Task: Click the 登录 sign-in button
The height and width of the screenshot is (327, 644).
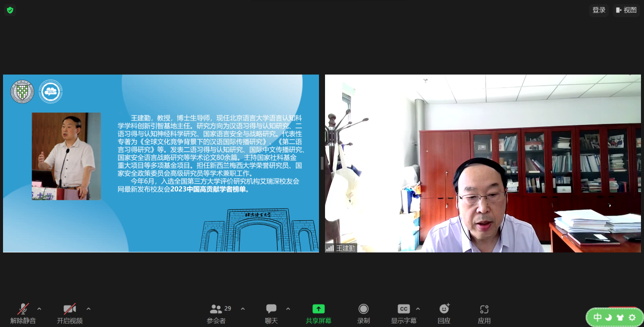Action: click(599, 10)
